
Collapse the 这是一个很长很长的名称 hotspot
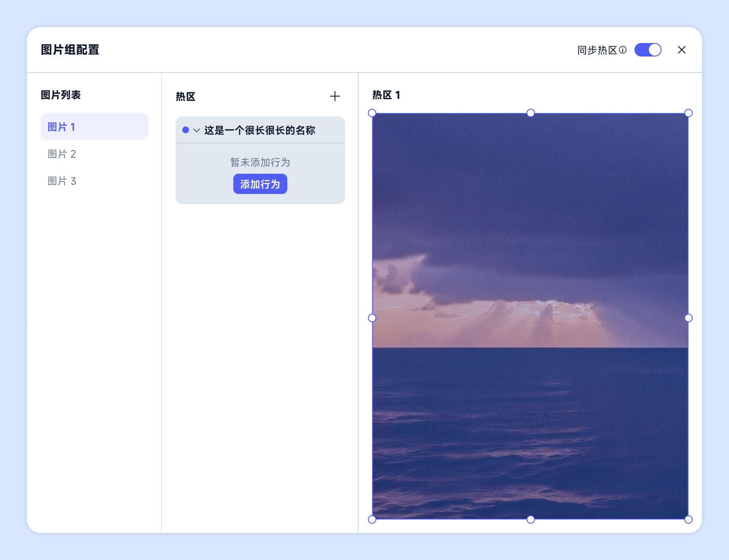(x=197, y=130)
